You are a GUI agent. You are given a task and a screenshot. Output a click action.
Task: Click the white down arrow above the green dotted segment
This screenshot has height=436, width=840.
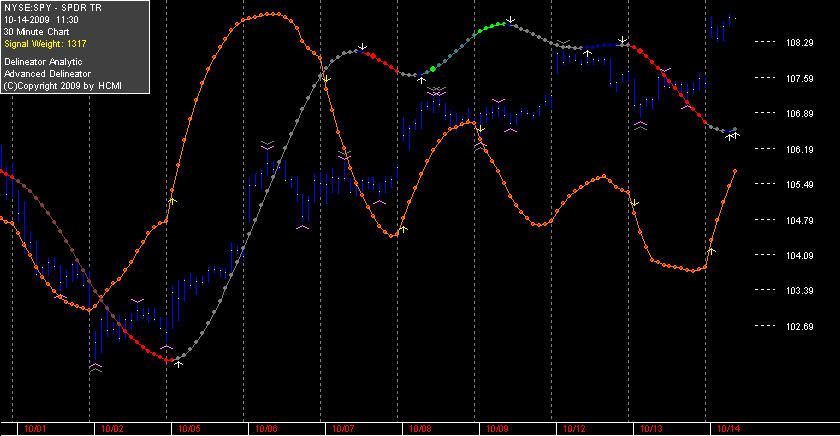[x=511, y=20]
